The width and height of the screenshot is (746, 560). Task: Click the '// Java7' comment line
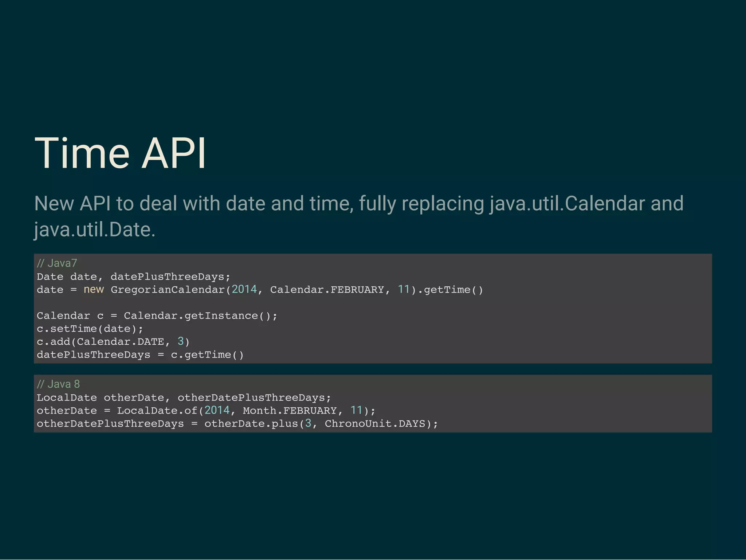click(x=57, y=263)
